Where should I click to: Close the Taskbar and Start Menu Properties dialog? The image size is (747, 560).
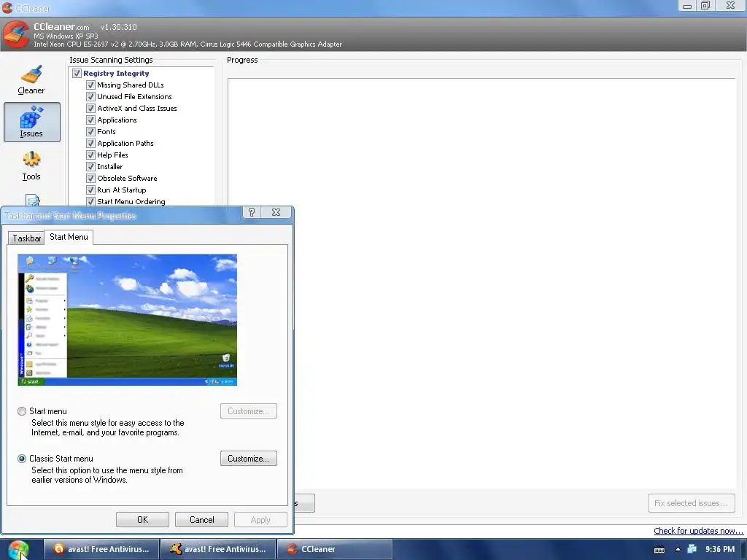(276, 212)
